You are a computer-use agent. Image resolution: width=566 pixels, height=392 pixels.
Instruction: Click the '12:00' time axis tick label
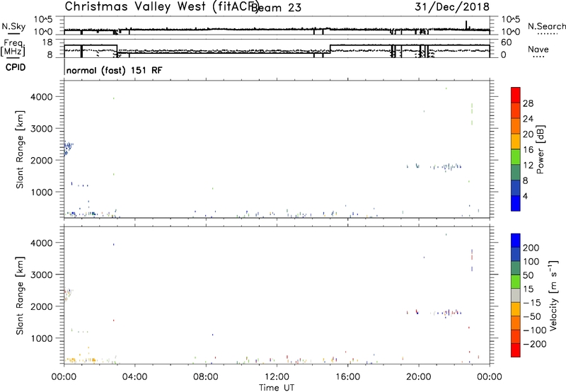pos(277,377)
